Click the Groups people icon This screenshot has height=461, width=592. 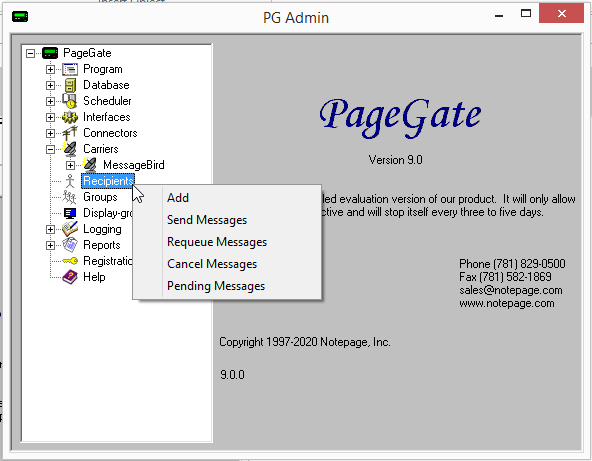(70, 197)
